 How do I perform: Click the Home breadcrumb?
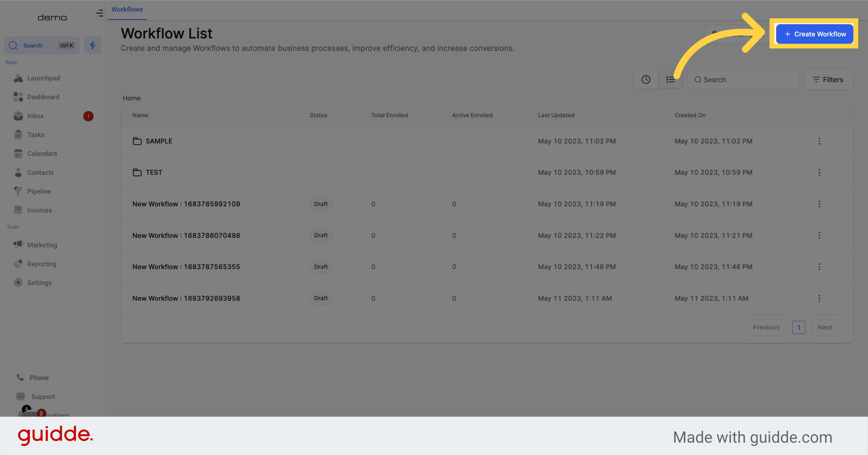[x=131, y=98]
